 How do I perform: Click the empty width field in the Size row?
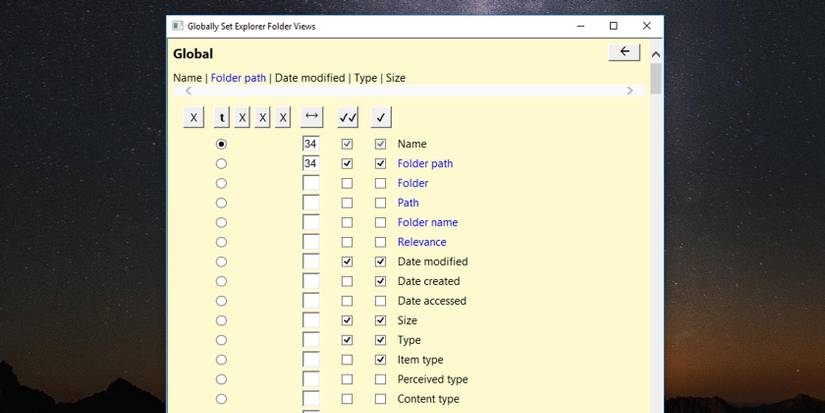coord(311,320)
